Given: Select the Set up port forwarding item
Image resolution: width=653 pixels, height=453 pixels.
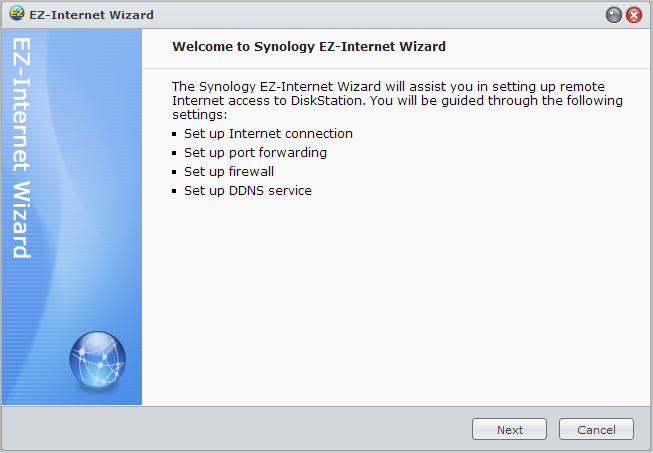Looking at the screenshot, I should (255, 153).
